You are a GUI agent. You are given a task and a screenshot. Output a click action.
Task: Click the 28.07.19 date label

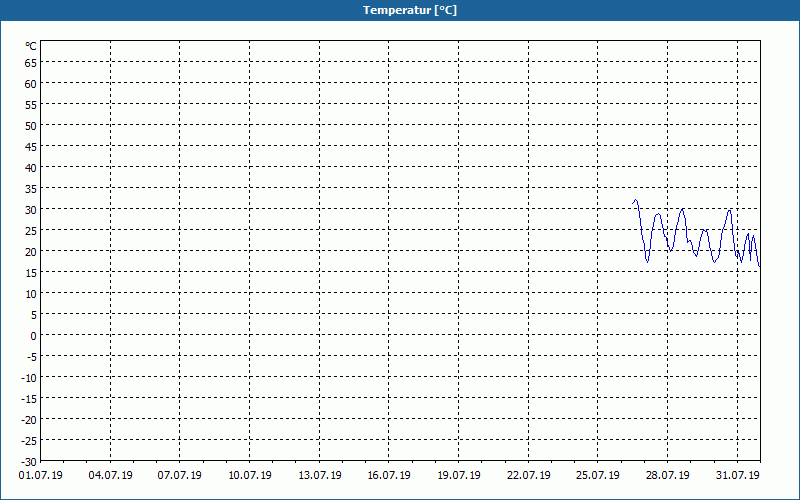[667, 476]
